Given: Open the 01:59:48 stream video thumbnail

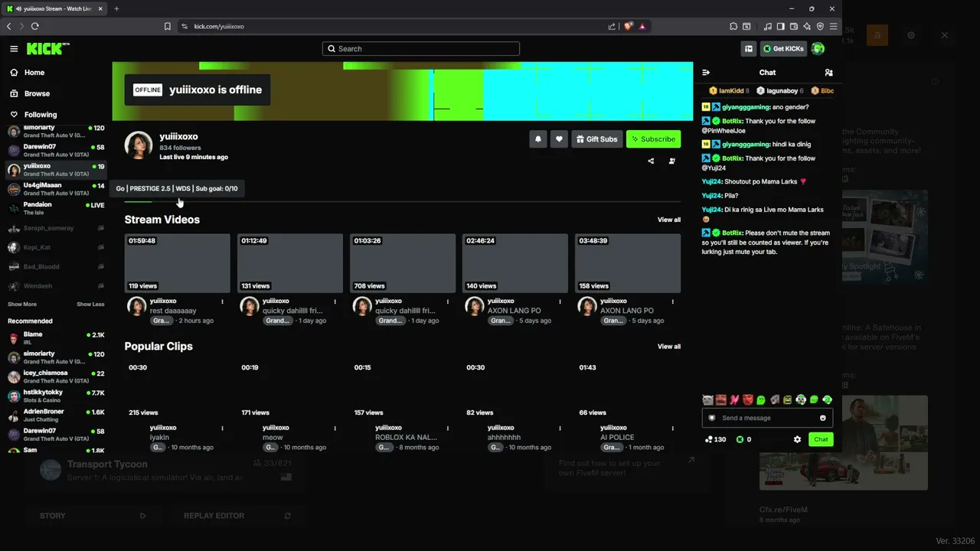Looking at the screenshot, I should 178,263.
